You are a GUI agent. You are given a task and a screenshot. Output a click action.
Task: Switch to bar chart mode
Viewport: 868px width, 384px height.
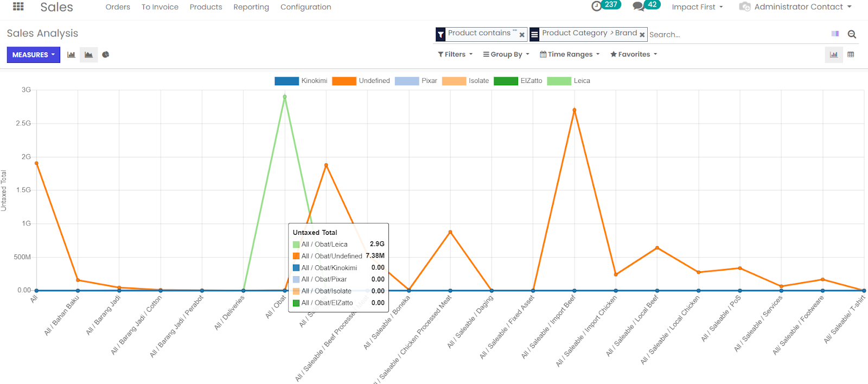[x=71, y=55]
